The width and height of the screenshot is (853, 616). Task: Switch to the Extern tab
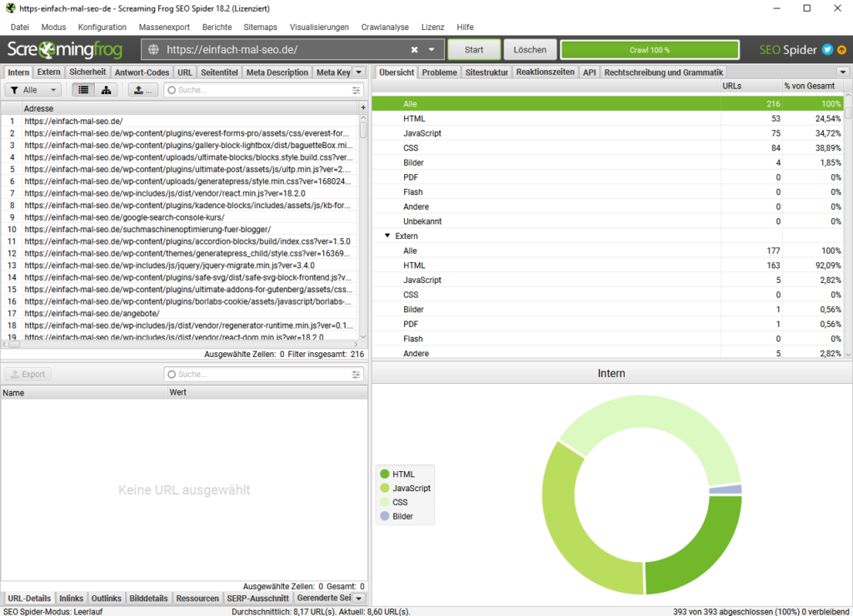pyautogui.click(x=49, y=72)
